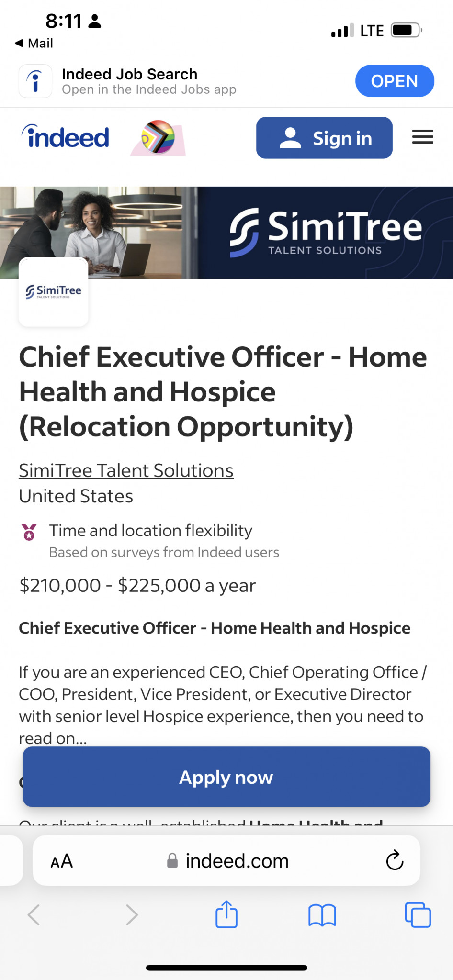
Task: Reload the page with refresh icon
Action: click(395, 860)
